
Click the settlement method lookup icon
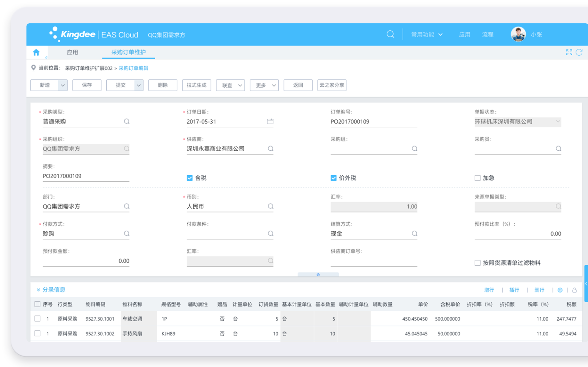414,234
